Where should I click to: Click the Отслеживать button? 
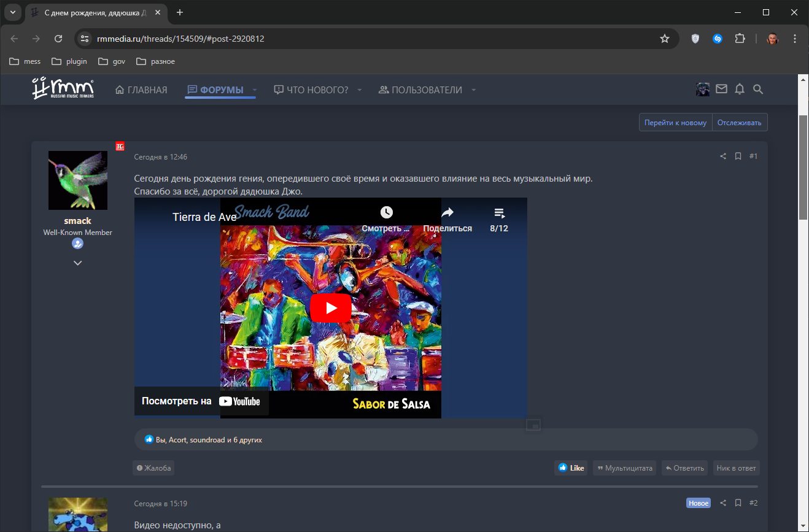[740, 123]
